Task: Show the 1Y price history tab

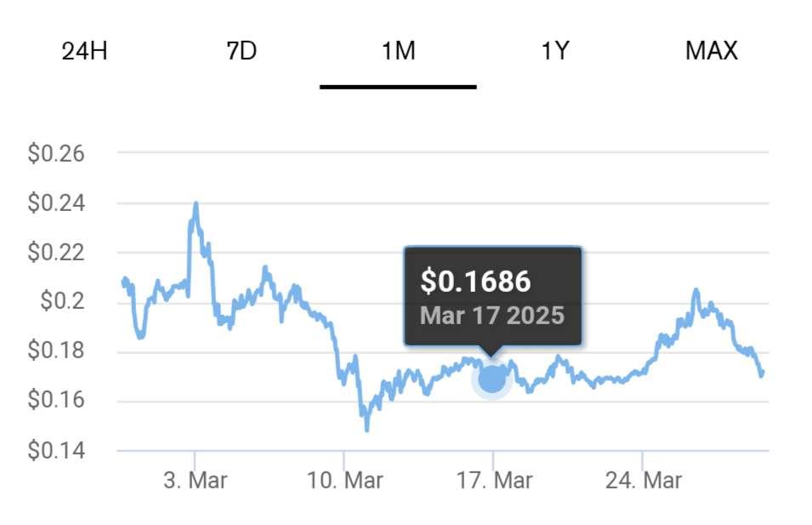Action: (554, 51)
